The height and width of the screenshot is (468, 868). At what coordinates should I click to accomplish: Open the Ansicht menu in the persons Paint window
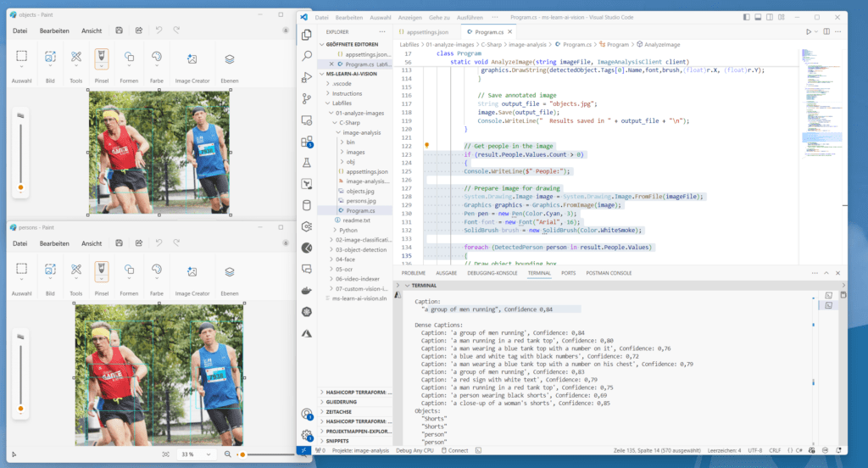[92, 243]
